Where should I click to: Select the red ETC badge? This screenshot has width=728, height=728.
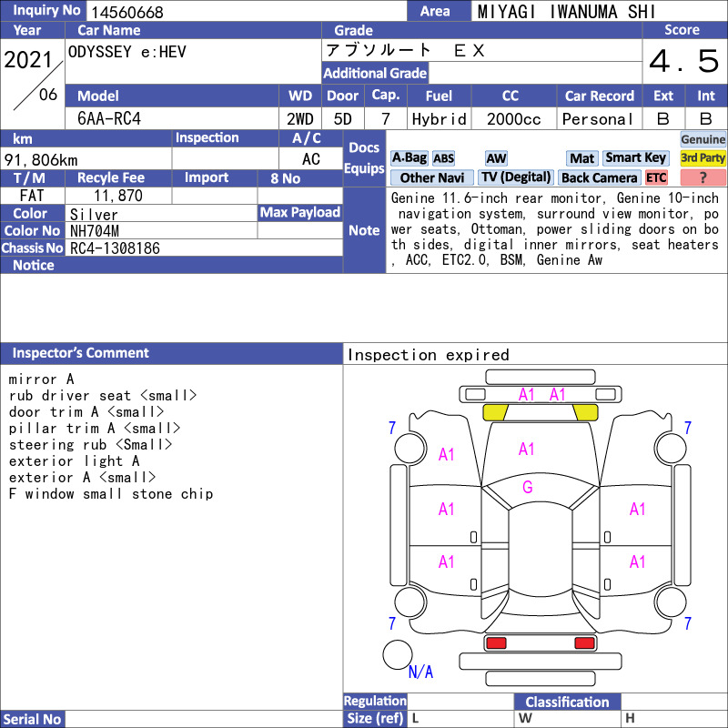(656, 177)
